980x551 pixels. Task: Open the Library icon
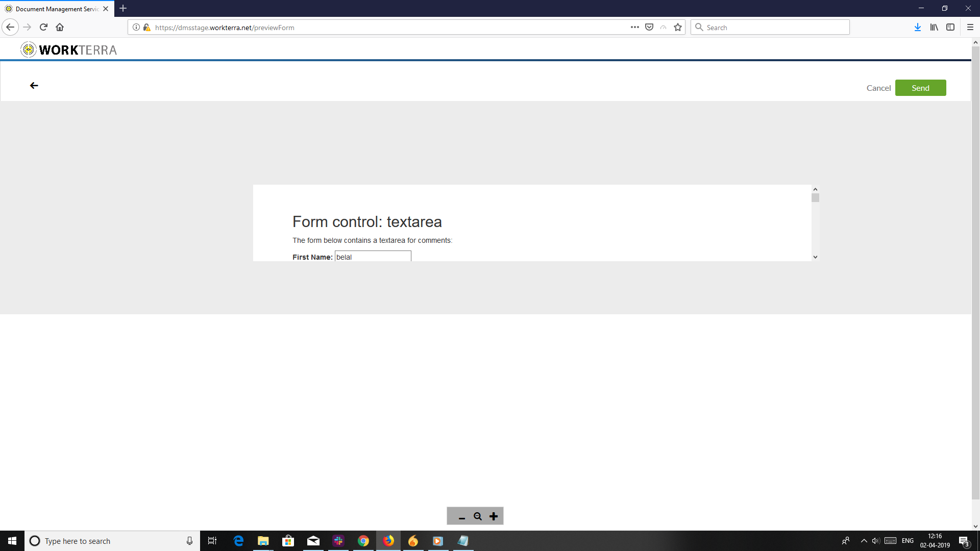coord(934,27)
